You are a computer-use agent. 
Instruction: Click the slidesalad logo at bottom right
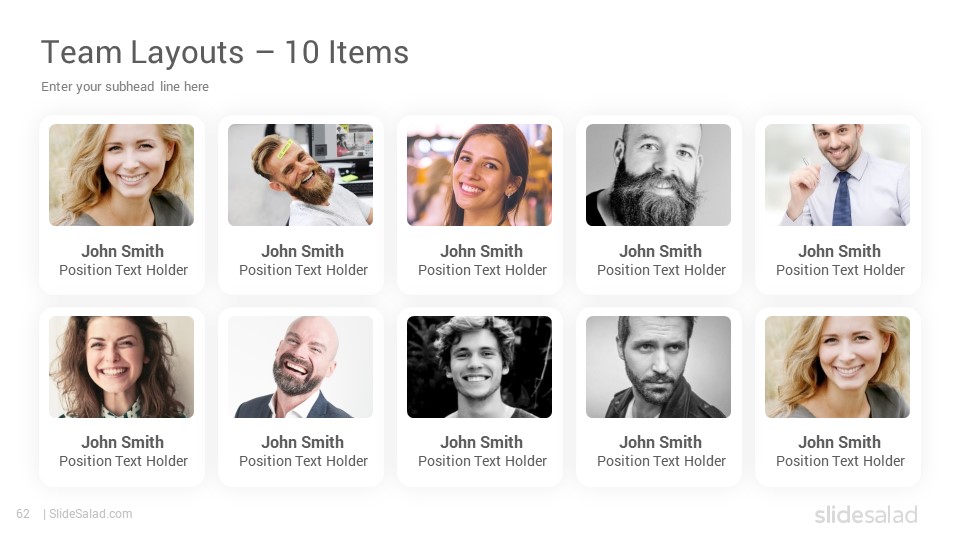coord(866,514)
